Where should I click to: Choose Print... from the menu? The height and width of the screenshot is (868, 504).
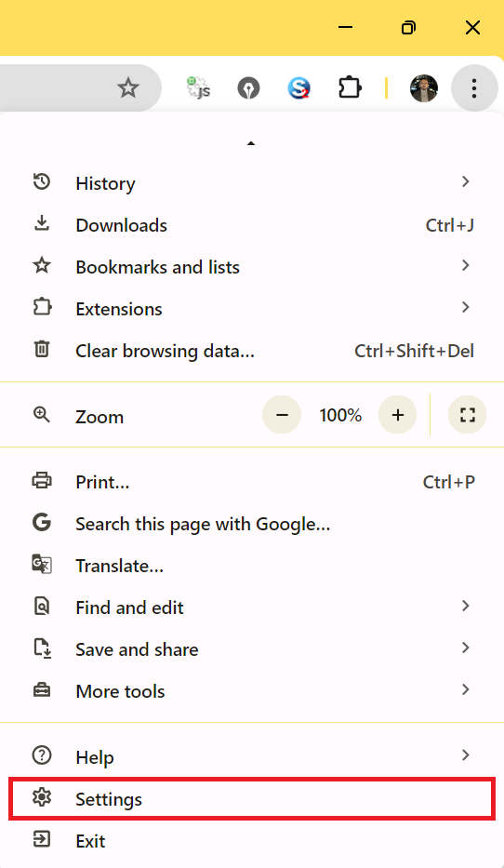[252, 481]
